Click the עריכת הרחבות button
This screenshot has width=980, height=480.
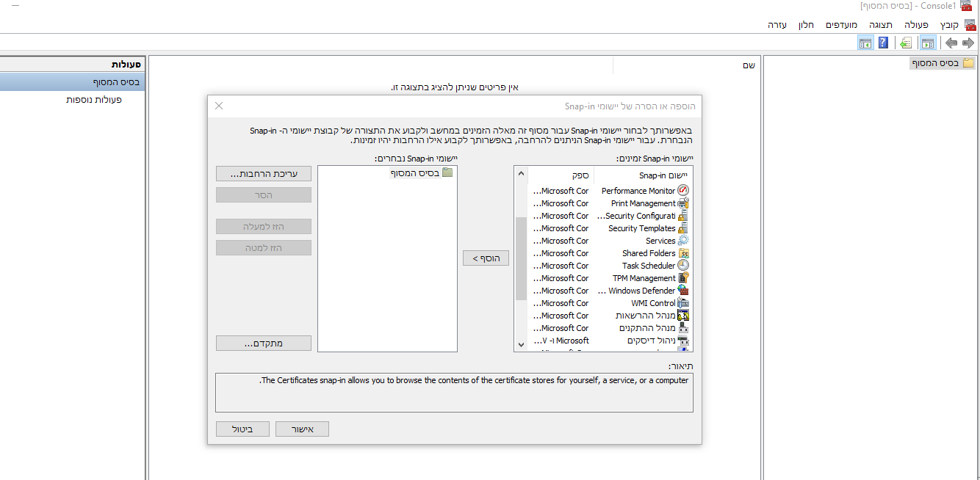pyautogui.click(x=264, y=174)
